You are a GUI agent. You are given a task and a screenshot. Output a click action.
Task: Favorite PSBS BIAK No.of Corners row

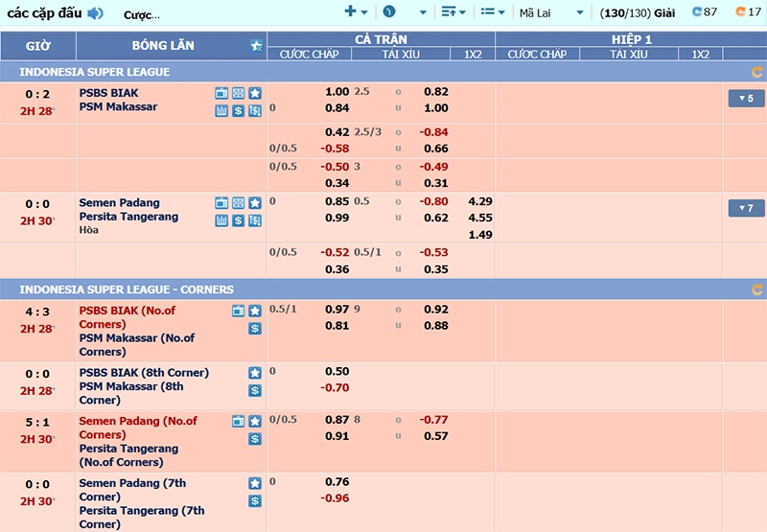[x=255, y=311]
